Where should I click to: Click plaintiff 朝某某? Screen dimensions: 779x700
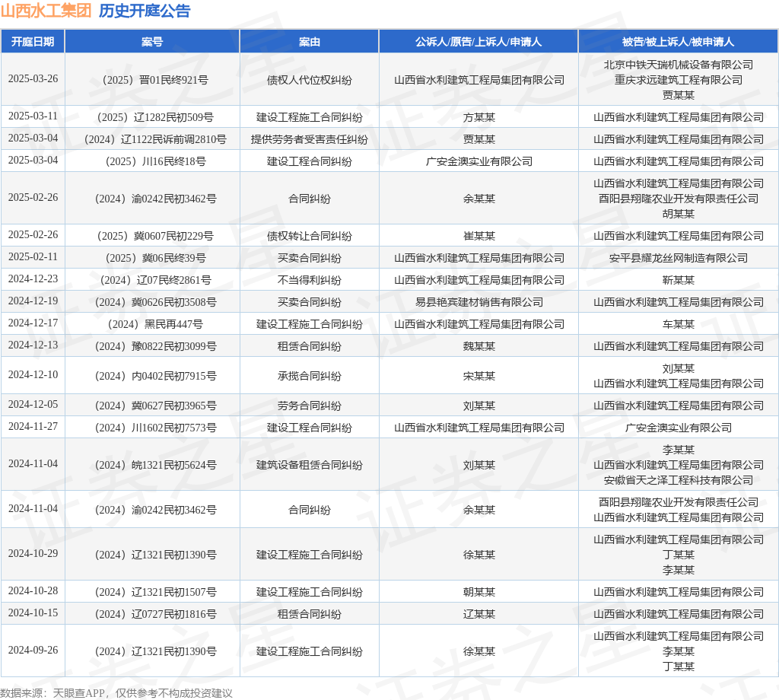(479, 592)
